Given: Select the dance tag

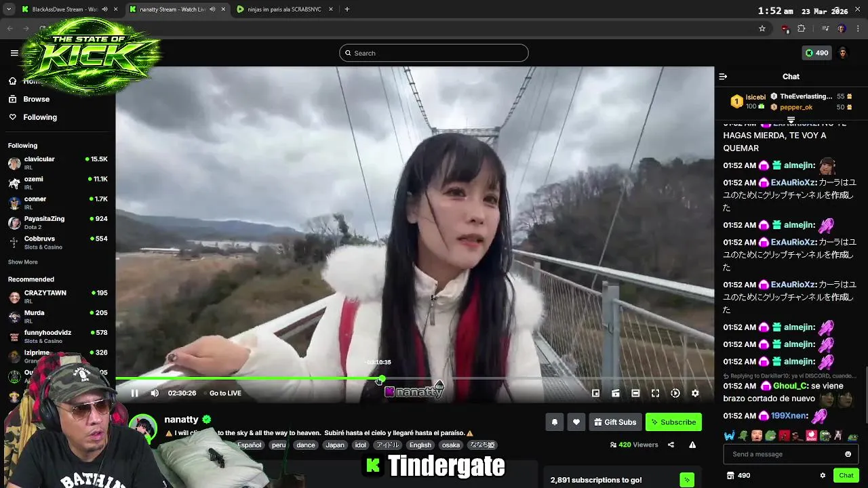Looking at the screenshot, I should [x=306, y=445].
